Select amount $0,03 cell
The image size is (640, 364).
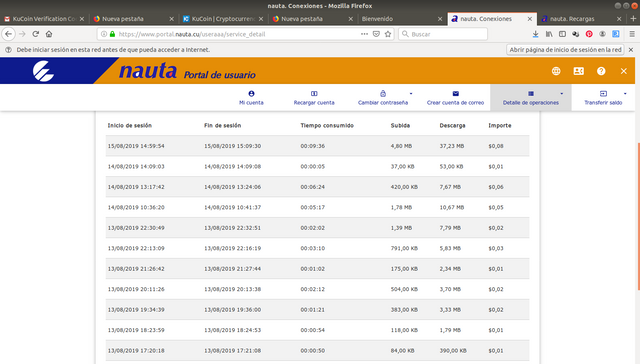tap(496, 248)
